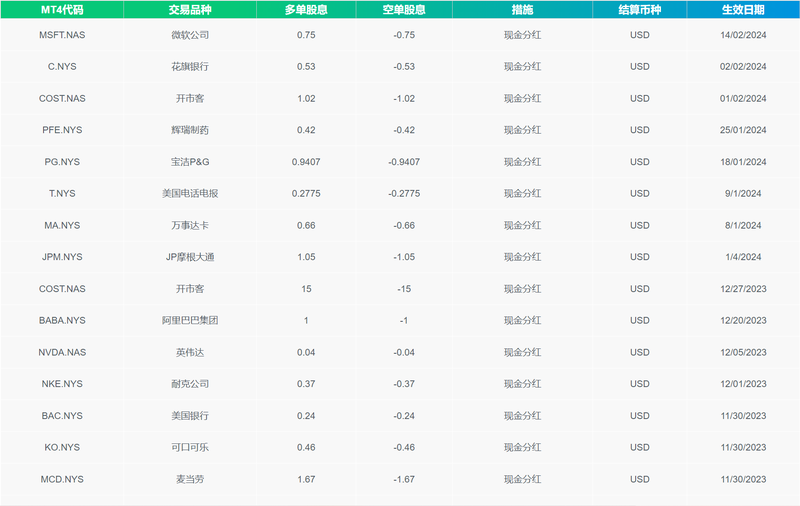The height and width of the screenshot is (506, 800).
Task: Select the 1.05 long dividend value
Action: click(x=306, y=257)
